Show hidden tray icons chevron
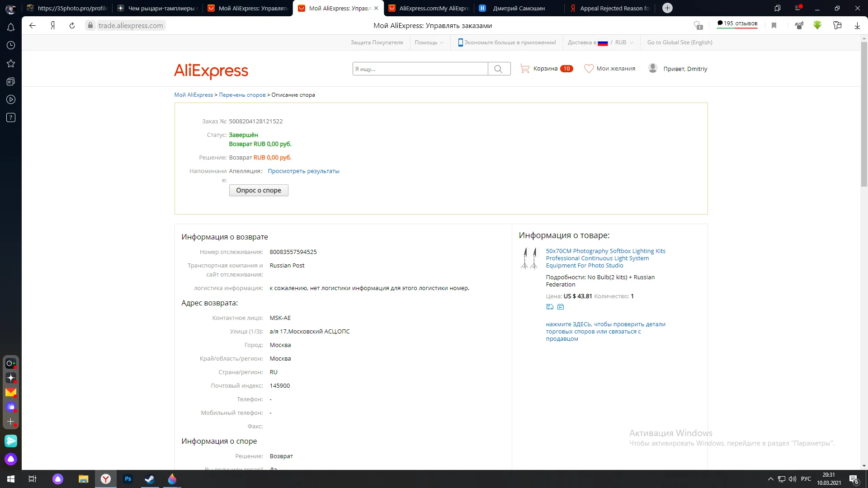868x488 pixels. [770, 479]
